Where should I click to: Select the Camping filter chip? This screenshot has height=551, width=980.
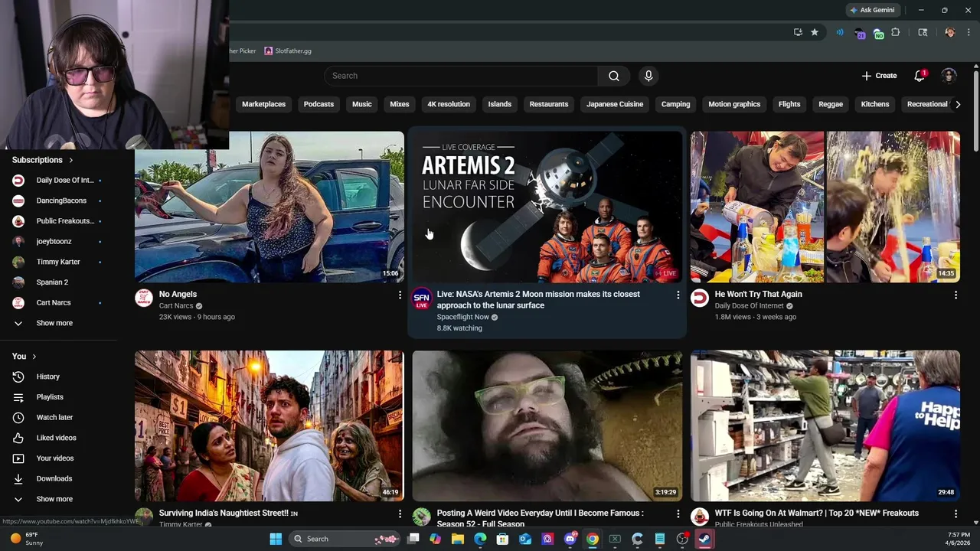[x=675, y=104]
